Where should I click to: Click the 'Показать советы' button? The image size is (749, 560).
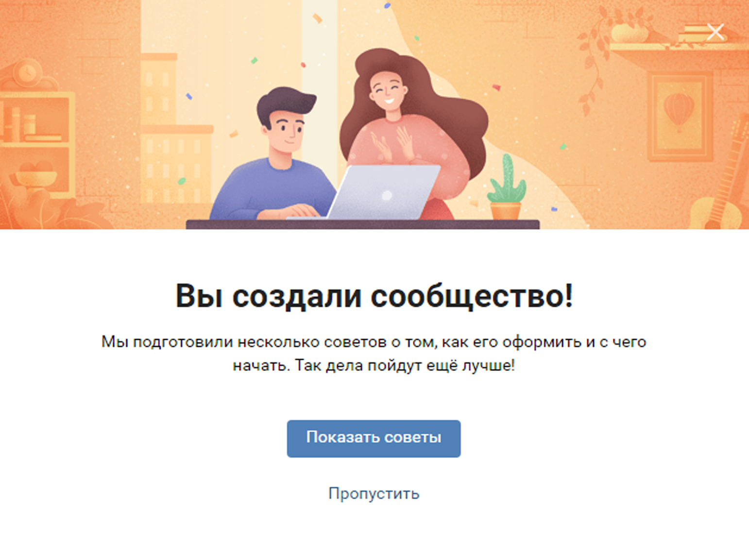pyautogui.click(x=374, y=438)
